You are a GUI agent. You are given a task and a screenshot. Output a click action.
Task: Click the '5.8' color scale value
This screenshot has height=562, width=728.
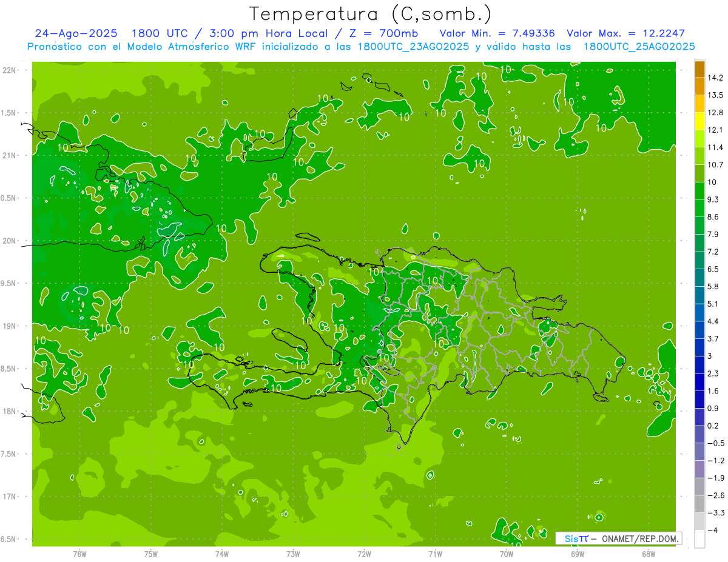coord(713,286)
